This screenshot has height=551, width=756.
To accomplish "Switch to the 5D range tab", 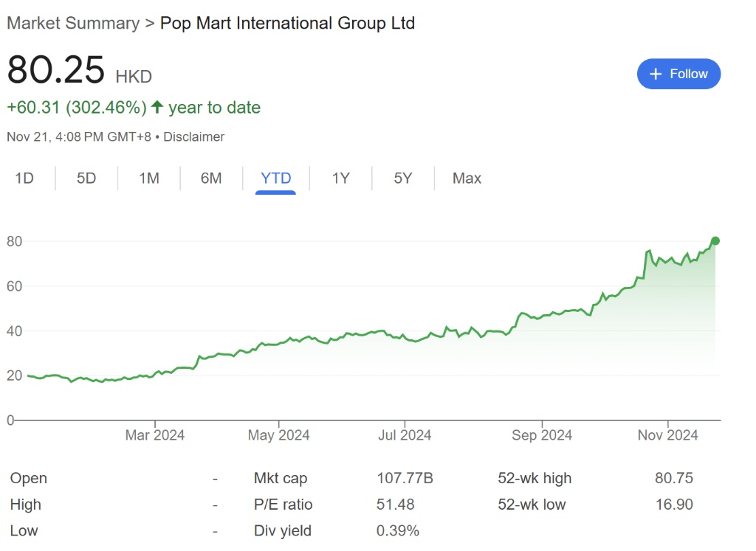I will pos(86,178).
